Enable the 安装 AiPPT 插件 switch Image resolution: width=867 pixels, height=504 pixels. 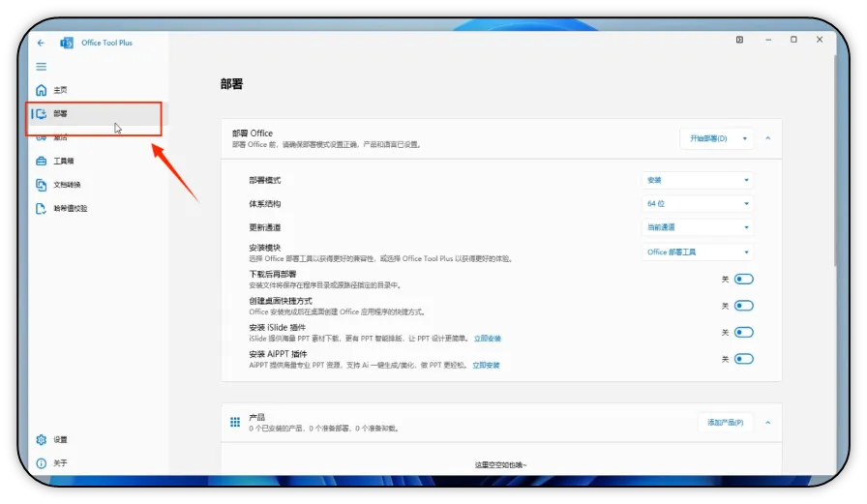point(744,359)
